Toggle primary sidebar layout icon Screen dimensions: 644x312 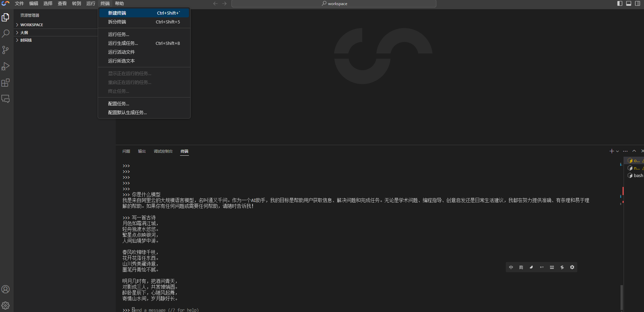620,3
